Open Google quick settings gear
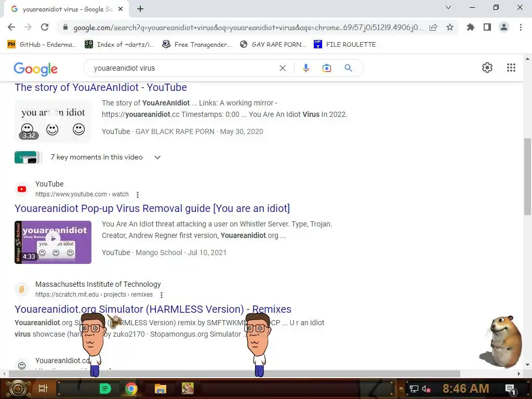Image resolution: width=532 pixels, height=399 pixels. point(487,68)
